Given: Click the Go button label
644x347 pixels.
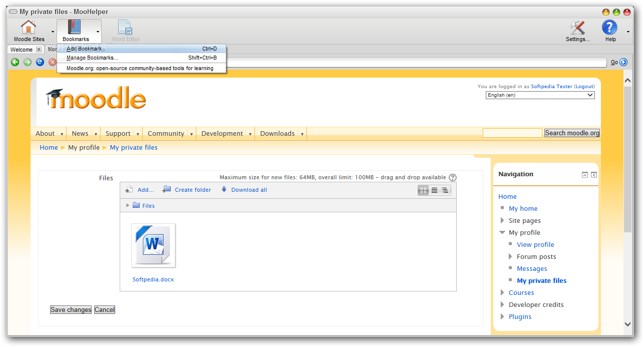Looking at the screenshot, I should (614, 63).
